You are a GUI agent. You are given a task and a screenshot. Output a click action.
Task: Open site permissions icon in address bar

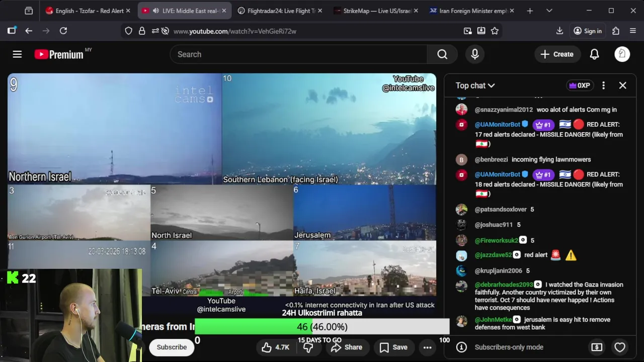154,31
